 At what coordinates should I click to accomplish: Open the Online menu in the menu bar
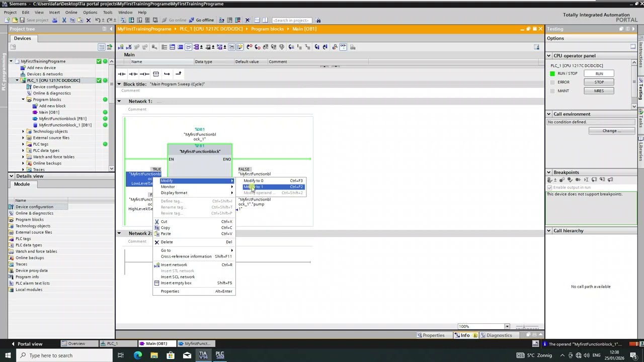click(71, 12)
